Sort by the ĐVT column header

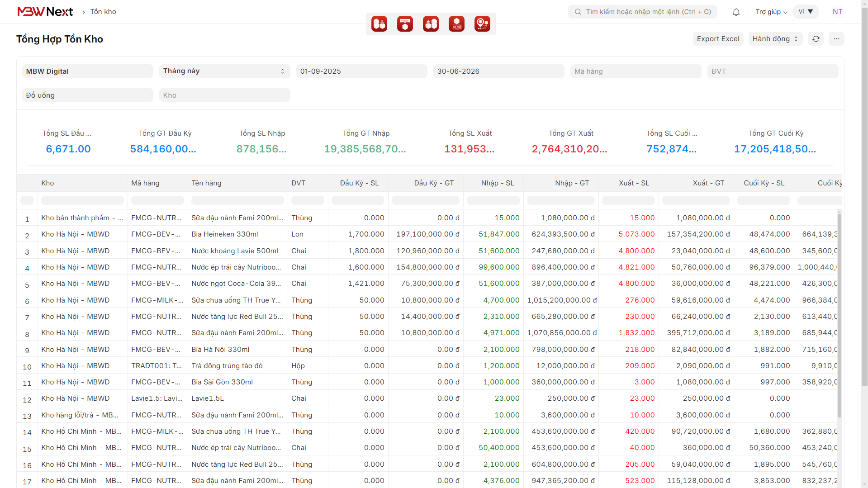click(x=308, y=183)
